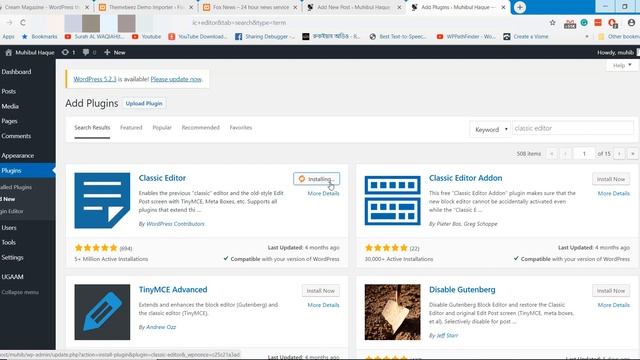Click the + New admin bar item
640x360 pixels.
[115, 52]
